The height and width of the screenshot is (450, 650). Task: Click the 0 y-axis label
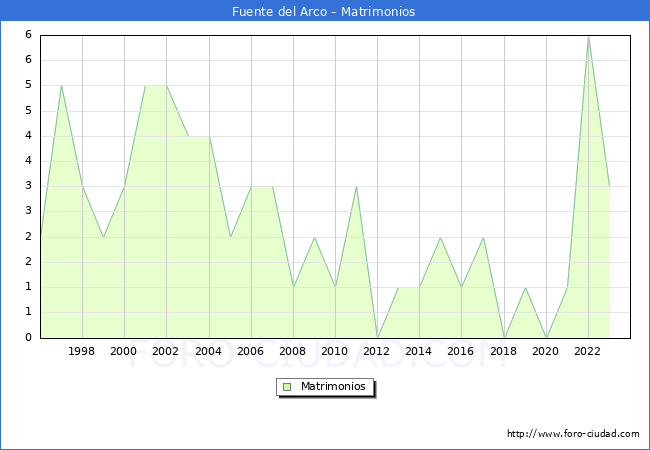28,337
